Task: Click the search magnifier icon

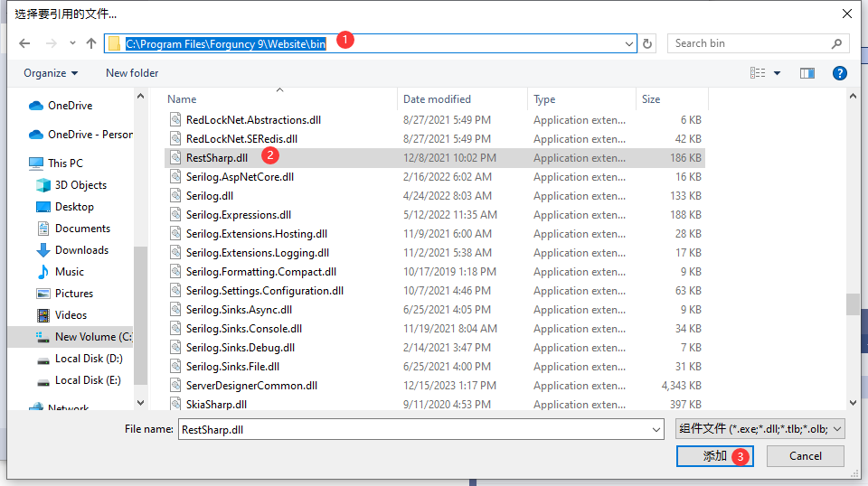Action: point(836,43)
